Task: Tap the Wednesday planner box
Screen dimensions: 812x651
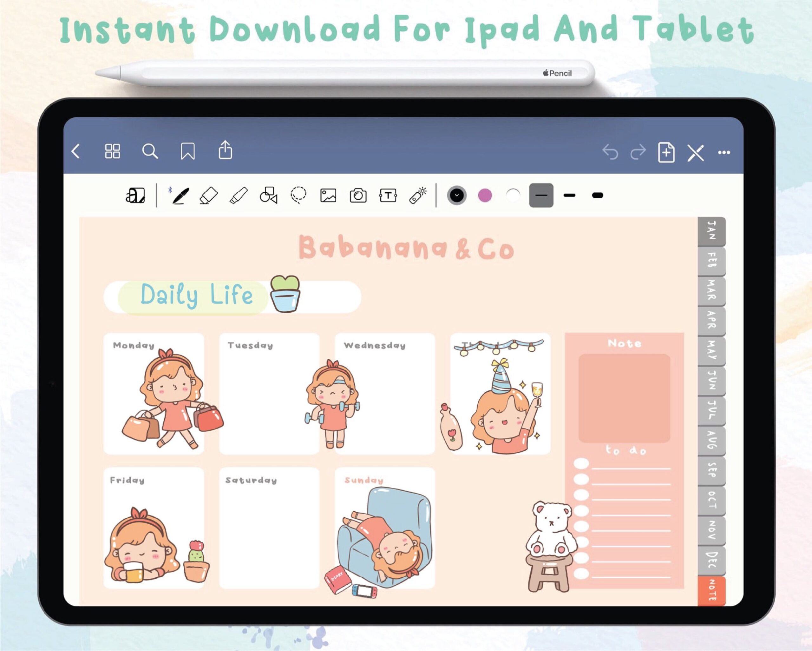Action: click(x=385, y=394)
